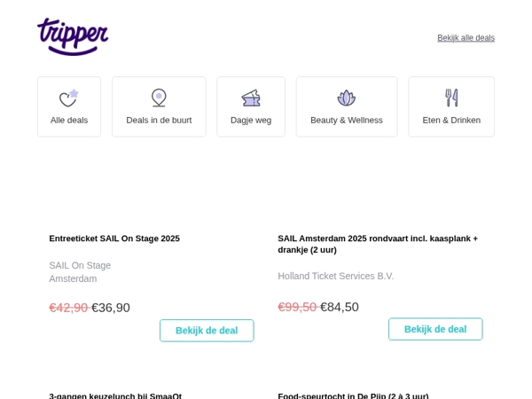This screenshot has height=399, width=532.
Task: Open 3-gangen keuzelunch bij SmaaQt title
Action: (115, 395)
